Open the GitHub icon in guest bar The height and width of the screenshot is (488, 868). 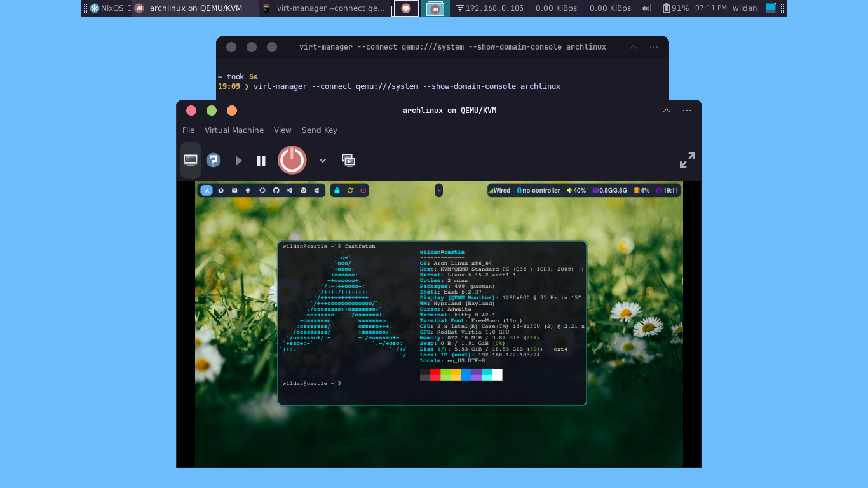tap(276, 190)
